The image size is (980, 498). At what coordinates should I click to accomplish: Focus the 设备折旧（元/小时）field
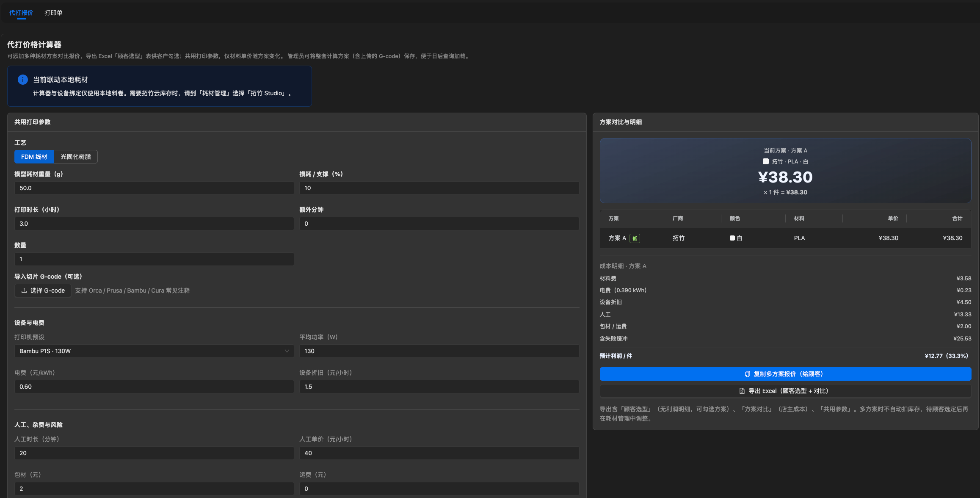[439, 387]
